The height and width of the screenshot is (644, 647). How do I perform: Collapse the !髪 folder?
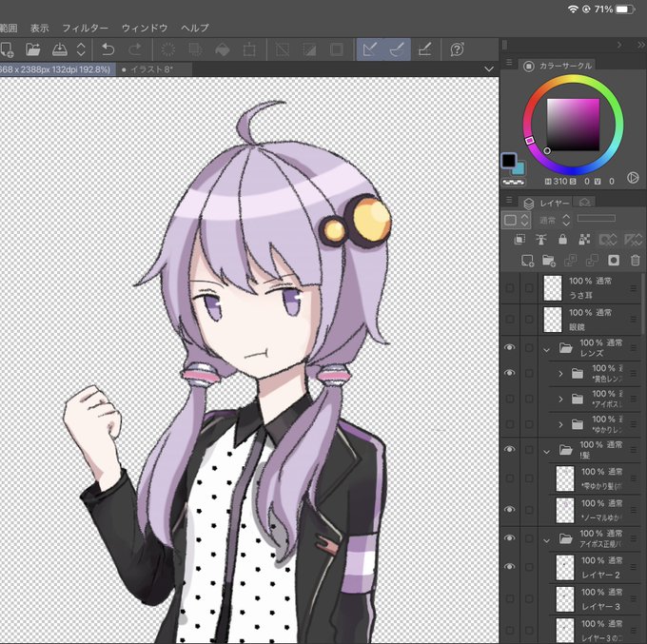[547, 452]
